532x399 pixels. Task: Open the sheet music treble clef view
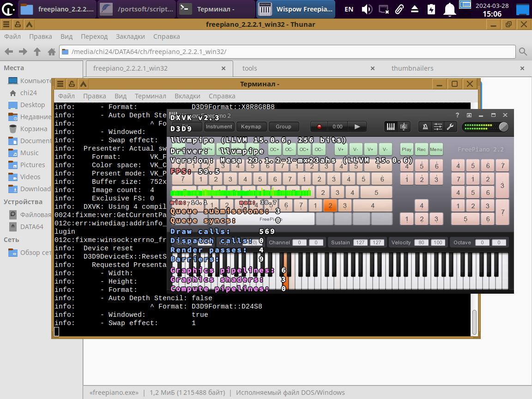(404, 127)
